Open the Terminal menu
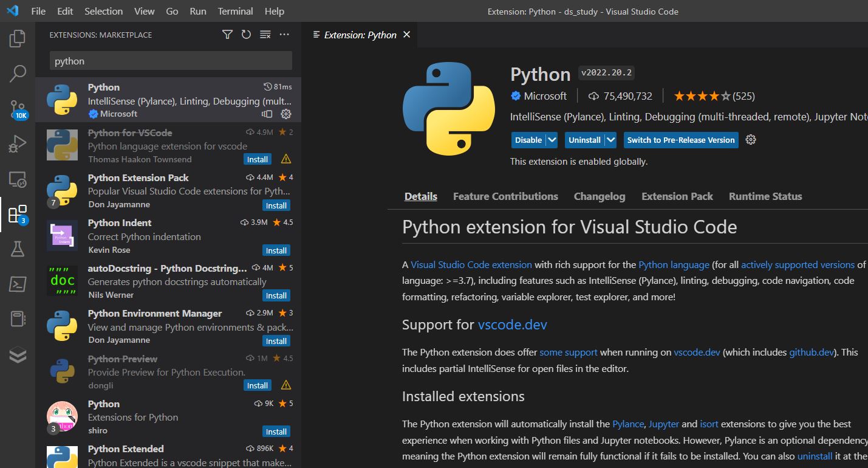The height and width of the screenshot is (468, 868). (x=236, y=11)
